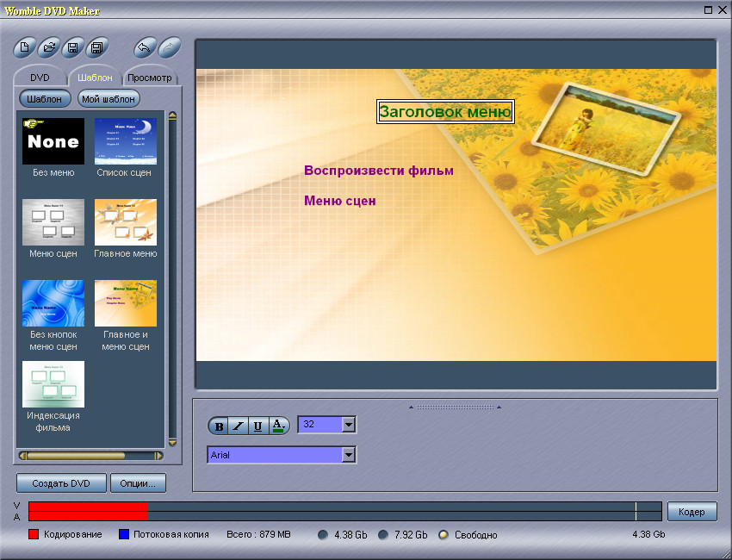Undo the last action with the arrow icon

click(145, 47)
